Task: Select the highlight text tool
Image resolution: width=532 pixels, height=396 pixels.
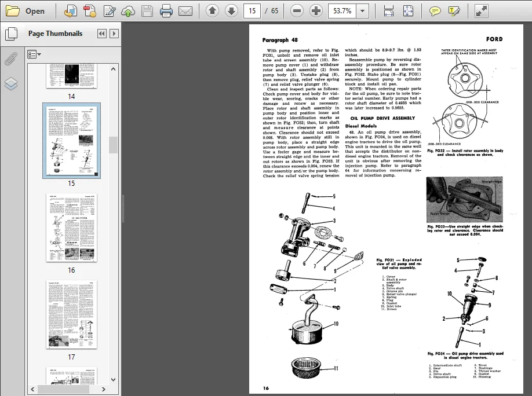Action: pyautogui.click(x=454, y=11)
